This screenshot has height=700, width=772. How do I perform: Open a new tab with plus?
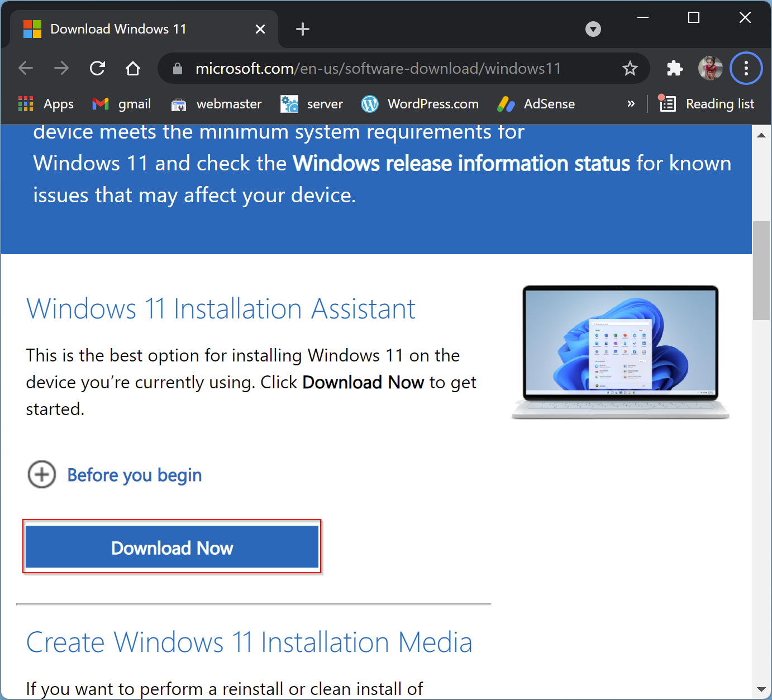(x=303, y=29)
